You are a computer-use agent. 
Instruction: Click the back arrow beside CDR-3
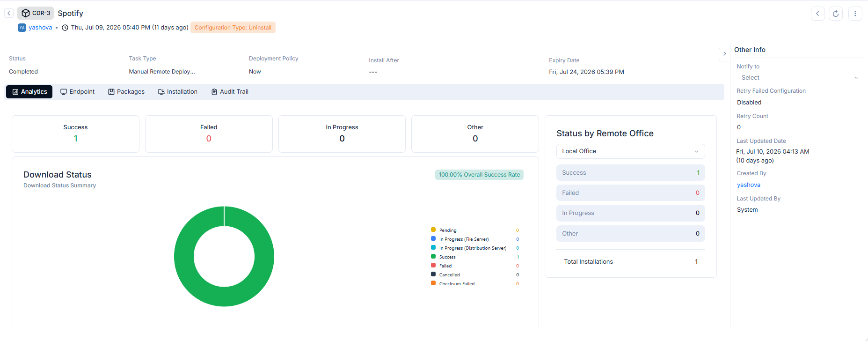[x=9, y=13]
